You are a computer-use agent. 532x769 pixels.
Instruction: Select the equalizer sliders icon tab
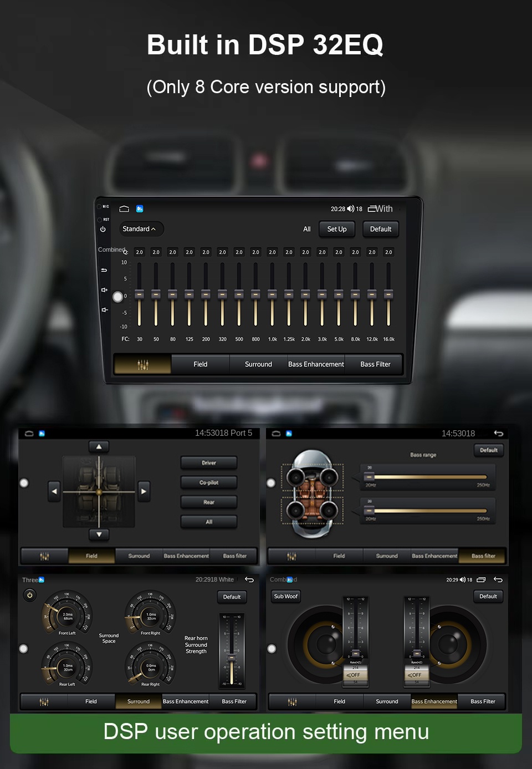tap(143, 364)
